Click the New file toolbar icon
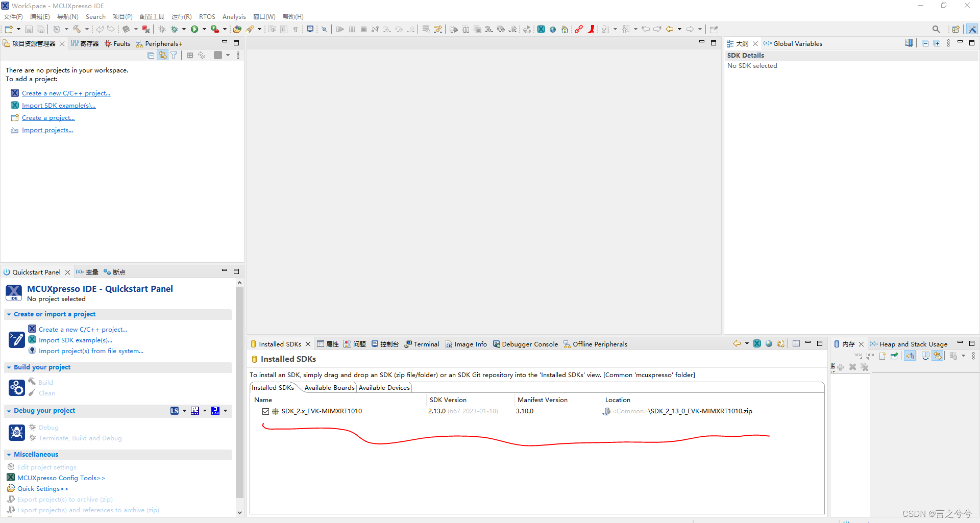Viewport: 980px width, 523px height. click(x=9, y=29)
